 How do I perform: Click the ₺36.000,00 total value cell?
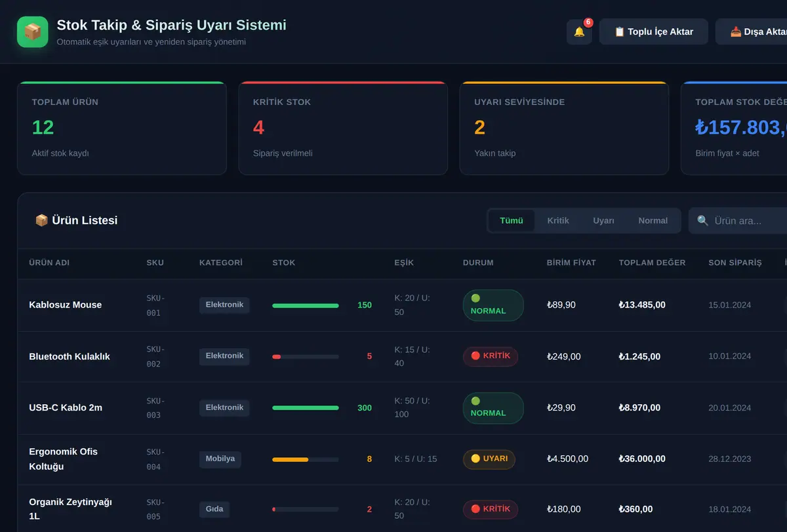[x=642, y=459]
